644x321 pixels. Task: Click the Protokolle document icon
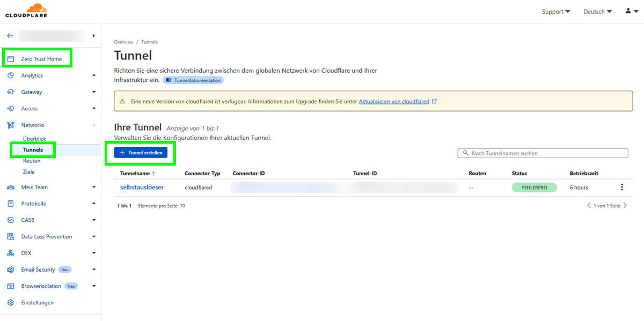(10, 204)
